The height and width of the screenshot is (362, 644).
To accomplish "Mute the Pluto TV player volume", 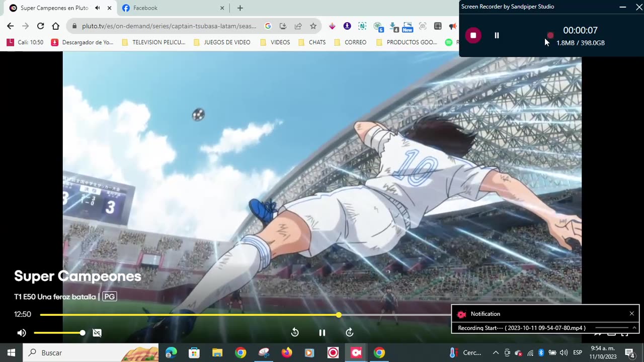I will click(22, 333).
